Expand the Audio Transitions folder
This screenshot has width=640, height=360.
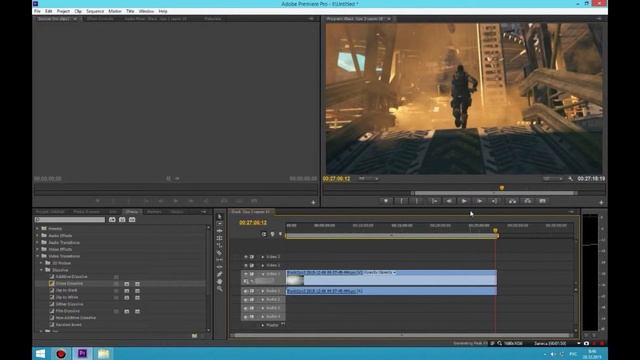pyautogui.click(x=38, y=242)
